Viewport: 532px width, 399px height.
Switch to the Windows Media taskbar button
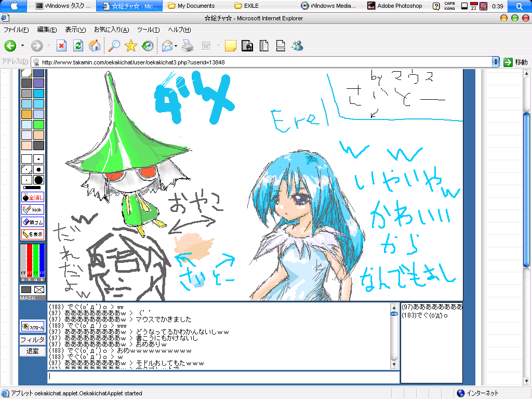[328, 6]
